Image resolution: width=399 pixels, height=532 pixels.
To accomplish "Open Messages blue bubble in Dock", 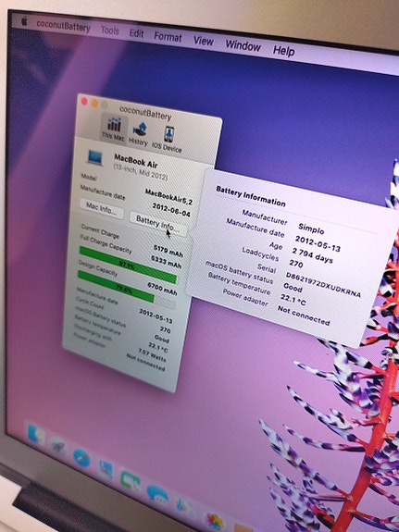I will tap(157, 494).
